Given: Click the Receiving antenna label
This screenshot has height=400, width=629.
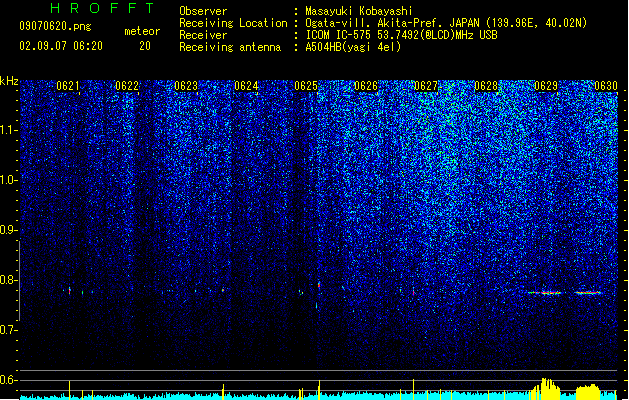Looking at the screenshot, I should tap(230, 47).
